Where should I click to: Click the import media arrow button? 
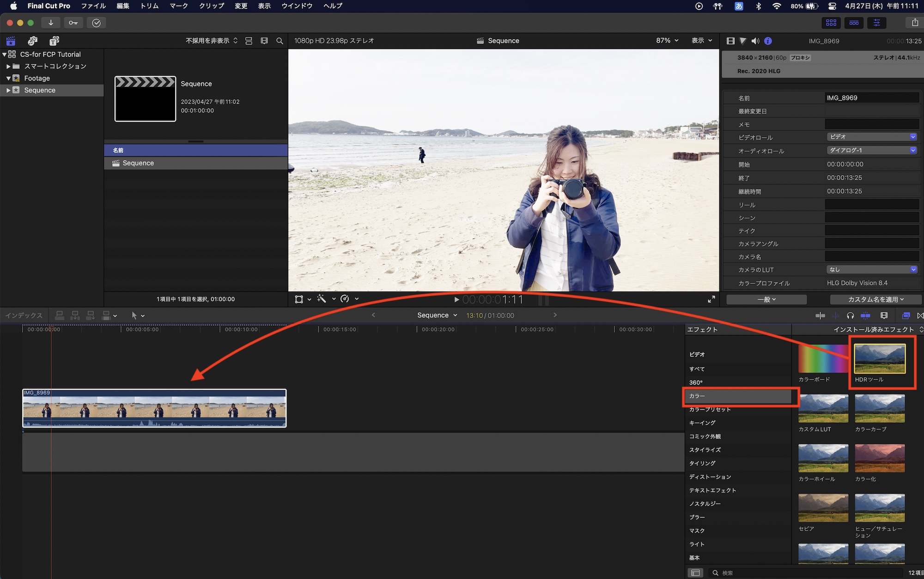[x=51, y=23]
